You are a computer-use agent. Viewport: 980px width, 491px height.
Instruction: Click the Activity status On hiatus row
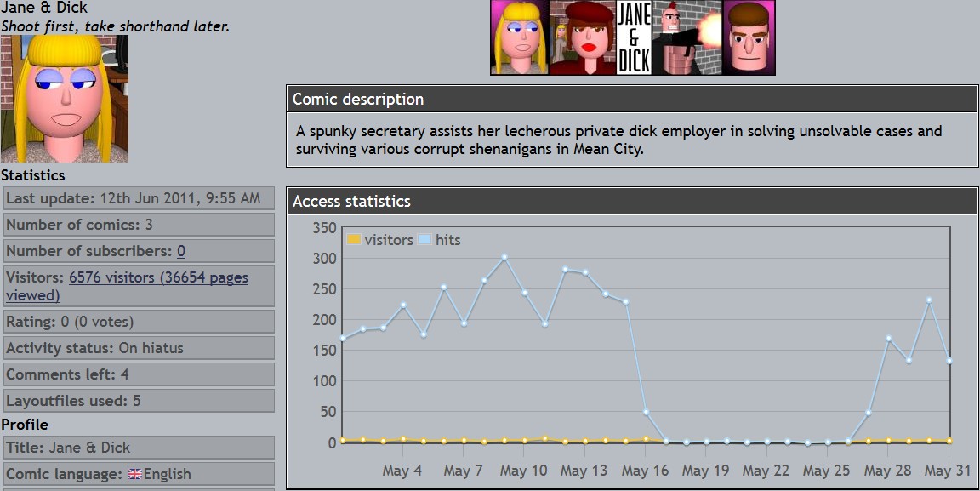tap(139, 348)
